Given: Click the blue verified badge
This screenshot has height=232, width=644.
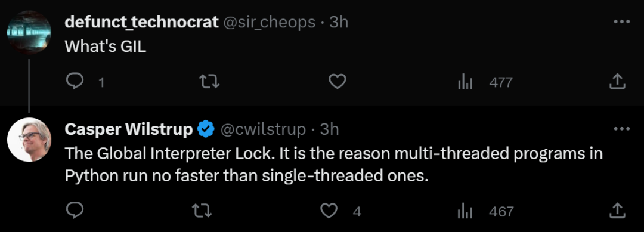Looking at the screenshot, I should [x=206, y=129].
